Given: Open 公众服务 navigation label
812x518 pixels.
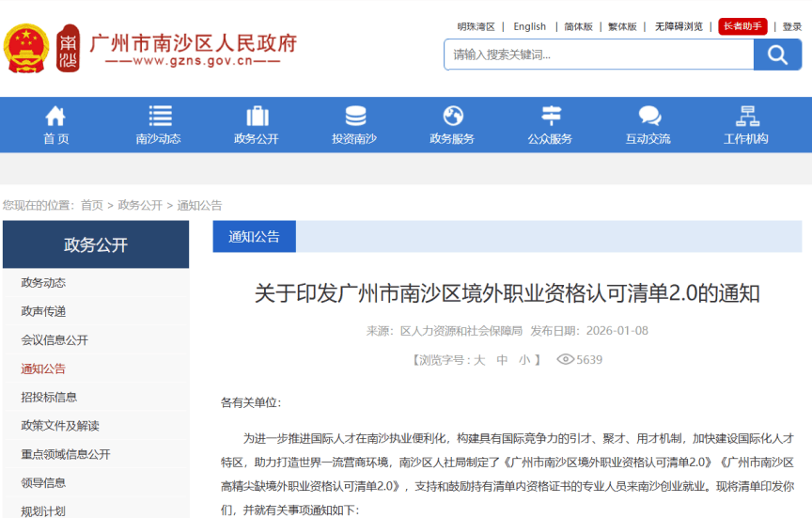Looking at the screenshot, I should pyautogui.click(x=550, y=139).
